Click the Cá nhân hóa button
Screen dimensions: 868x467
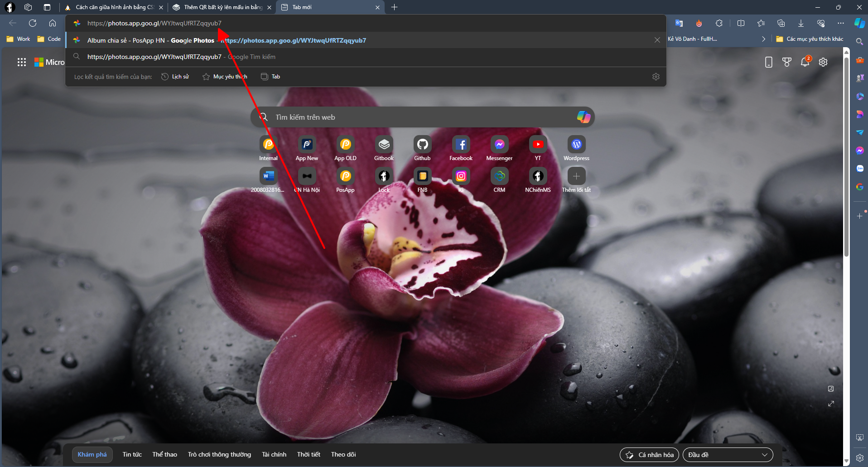pos(649,455)
